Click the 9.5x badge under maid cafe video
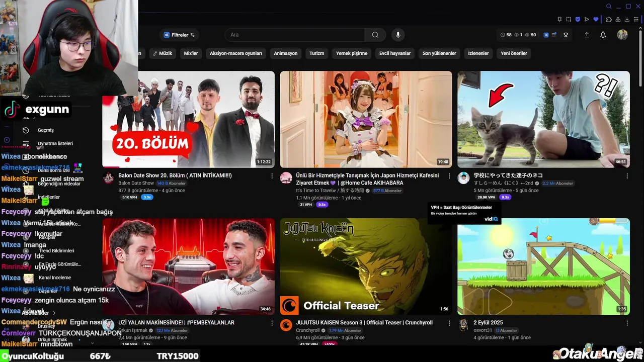Image resolution: width=644 pixels, height=362 pixels. (x=322, y=205)
